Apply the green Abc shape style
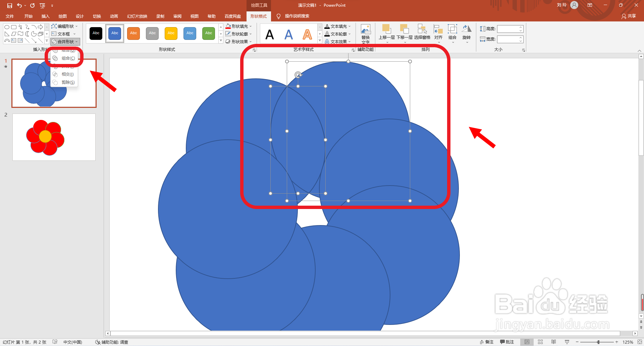644x346 pixels. [x=209, y=33]
